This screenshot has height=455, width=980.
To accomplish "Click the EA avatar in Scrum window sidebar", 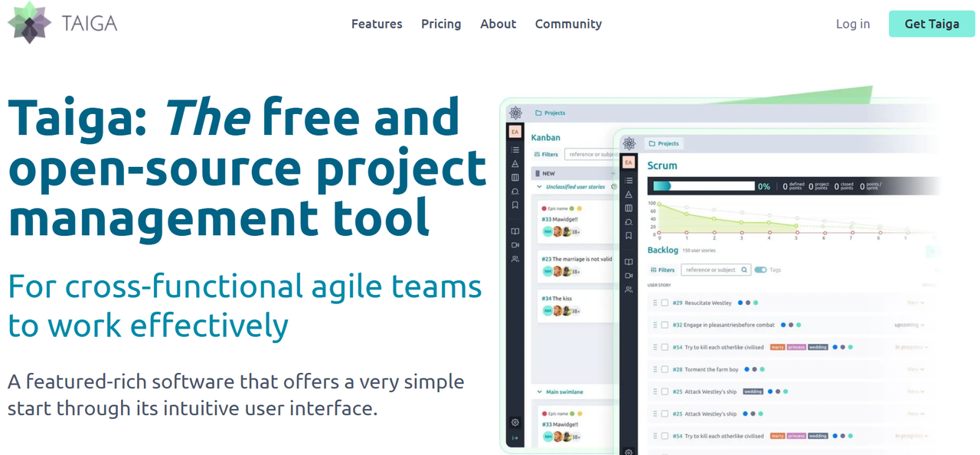I will [x=629, y=162].
